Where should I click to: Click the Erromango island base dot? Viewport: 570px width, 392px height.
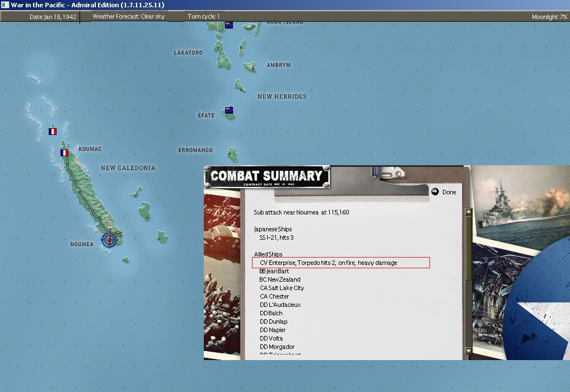point(230,154)
